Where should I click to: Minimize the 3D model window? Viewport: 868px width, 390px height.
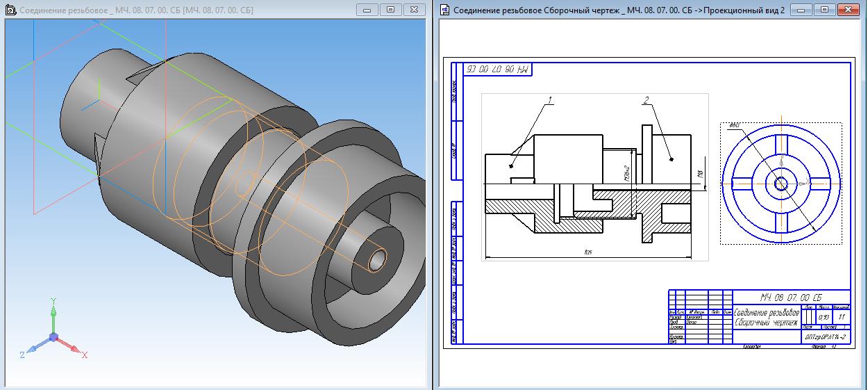click(367, 10)
